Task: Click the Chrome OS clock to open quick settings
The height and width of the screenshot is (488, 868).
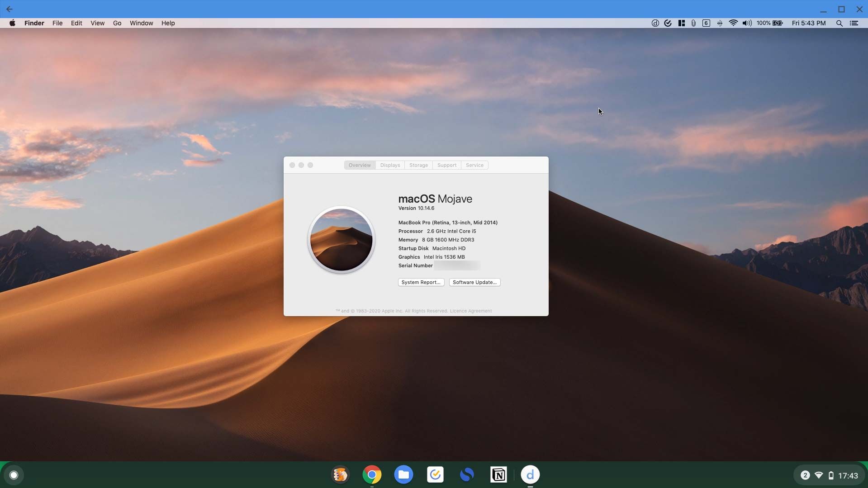Action: (x=849, y=475)
